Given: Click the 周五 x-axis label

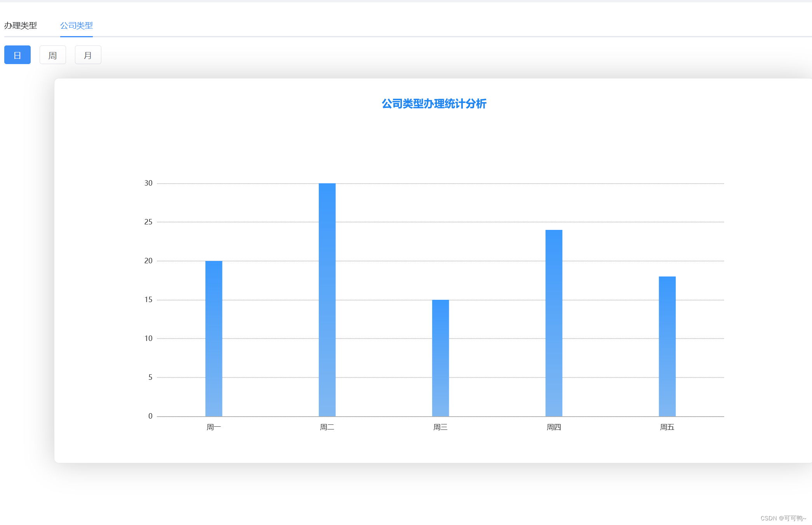Looking at the screenshot, I should [667, 427].
